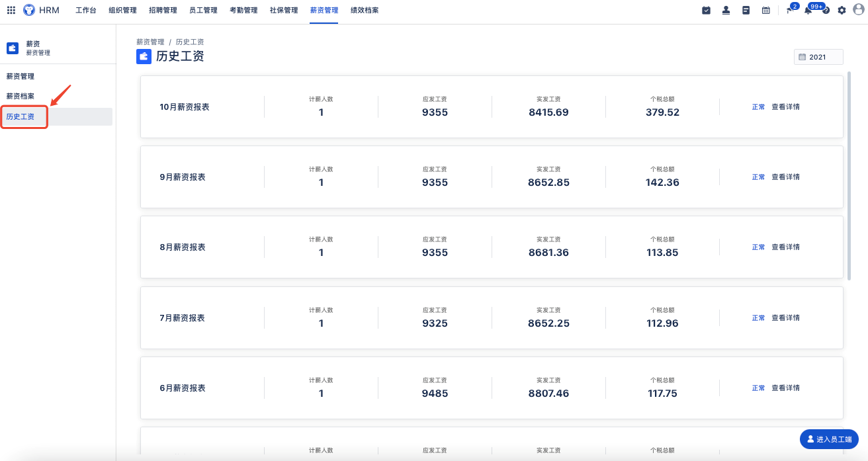Viewport: 868px width, 461px height.
Task: Click 个税总额 value 113.85
Action: point(662,253)
